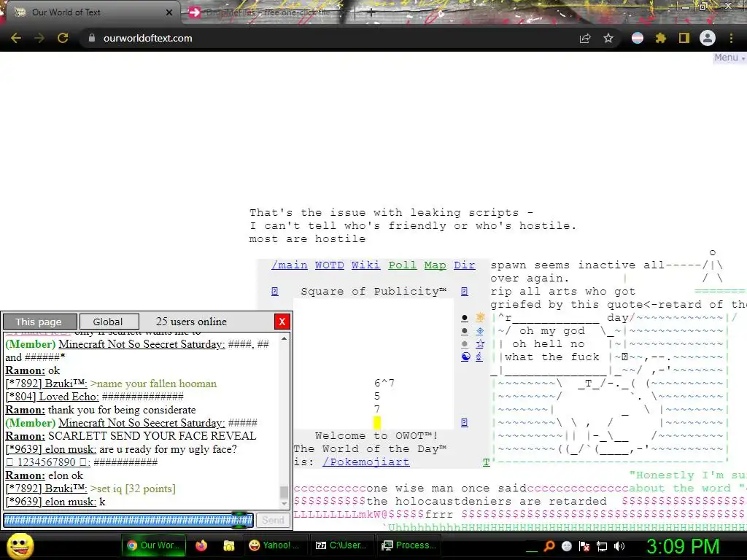This screenshot has width=747, height=560.
Task: Click username Ramon in 'thank you' message
Action: (x=26, y=410)
